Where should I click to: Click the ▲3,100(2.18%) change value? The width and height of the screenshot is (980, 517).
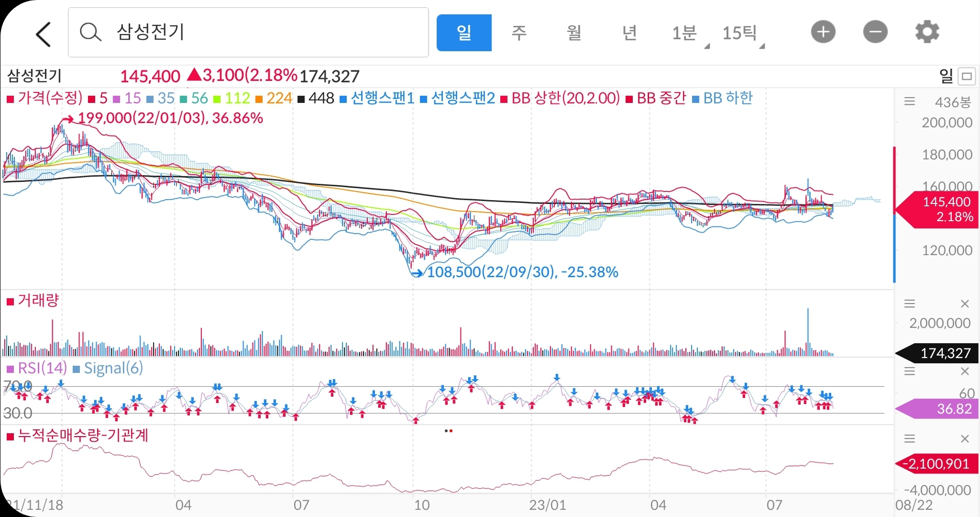point(242,76)
